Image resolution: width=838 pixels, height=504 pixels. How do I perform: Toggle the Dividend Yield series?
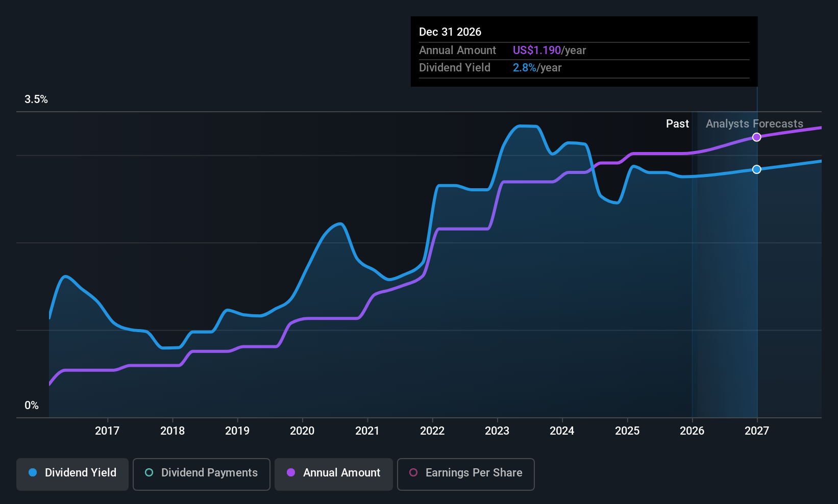(x=72, y=474)
